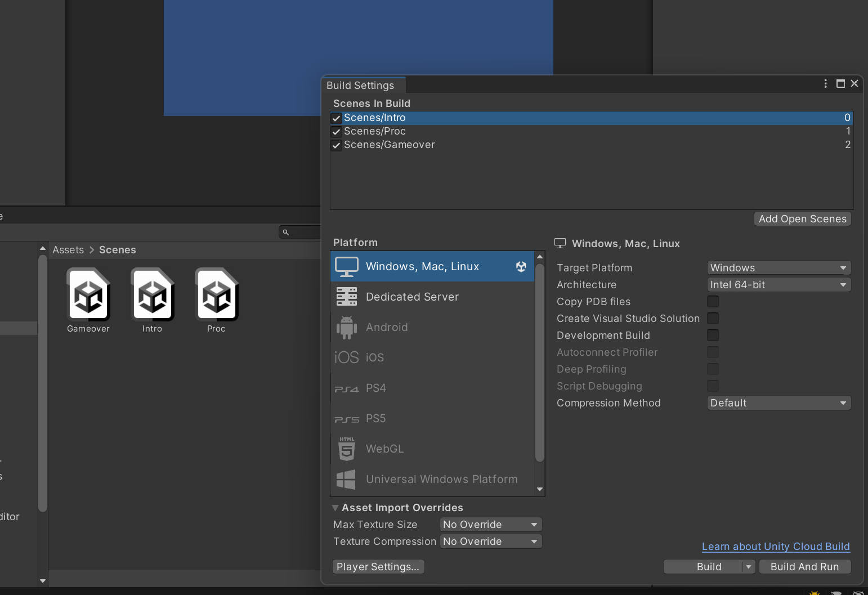Enable Development Build checkbox

pos(713,335)
